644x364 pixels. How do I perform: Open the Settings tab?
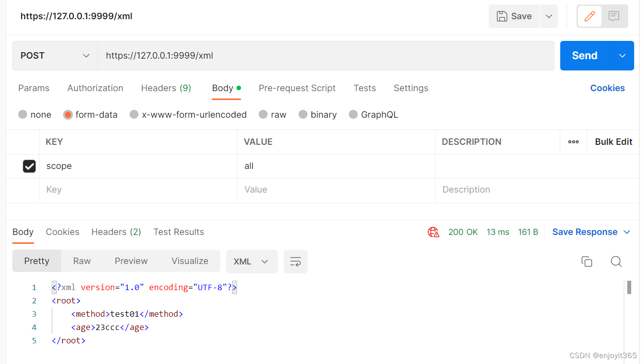coord(411,88)
